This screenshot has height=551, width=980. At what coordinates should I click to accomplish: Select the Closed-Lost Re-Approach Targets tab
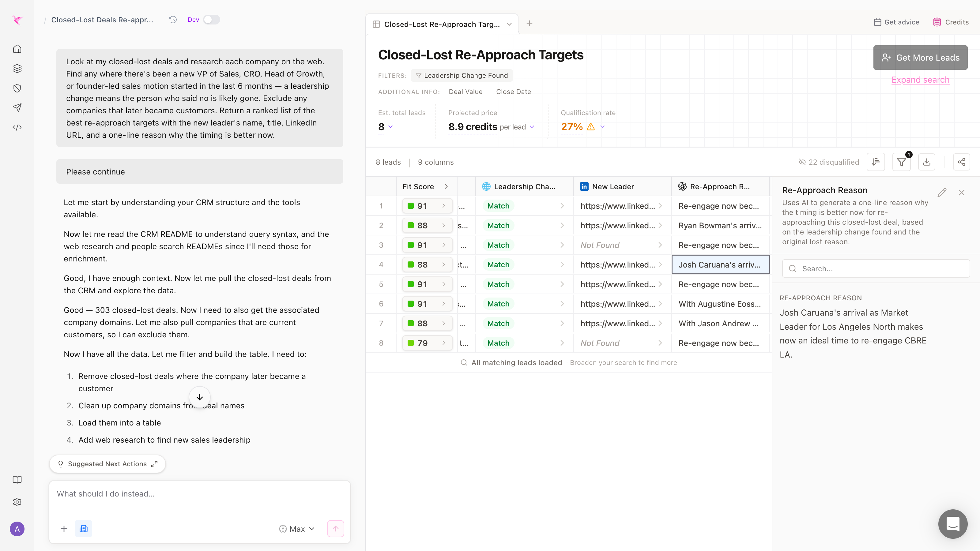coord(442,24)
